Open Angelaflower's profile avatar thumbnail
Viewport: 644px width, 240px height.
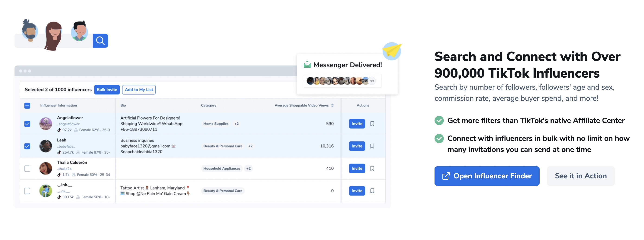point(46,124)
